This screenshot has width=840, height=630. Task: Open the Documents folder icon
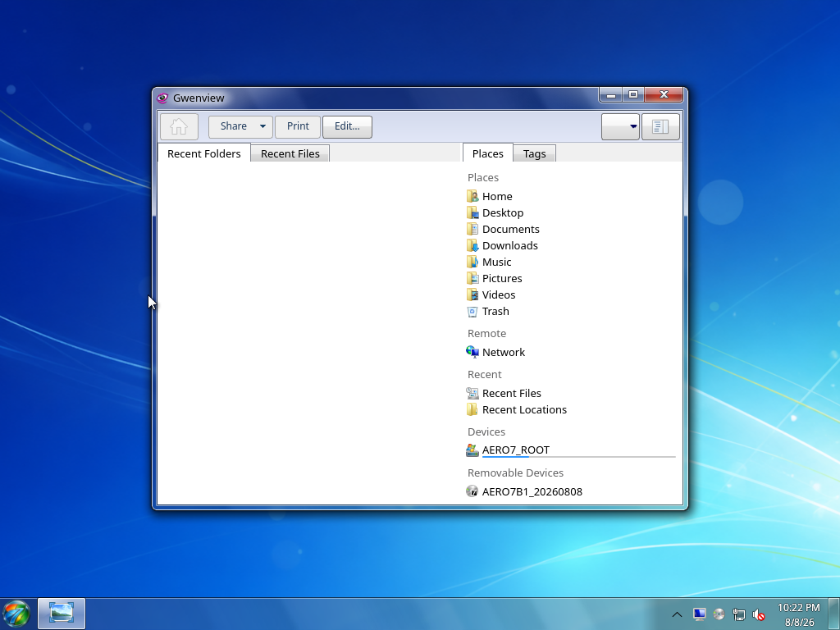click(x=472, y=230)
